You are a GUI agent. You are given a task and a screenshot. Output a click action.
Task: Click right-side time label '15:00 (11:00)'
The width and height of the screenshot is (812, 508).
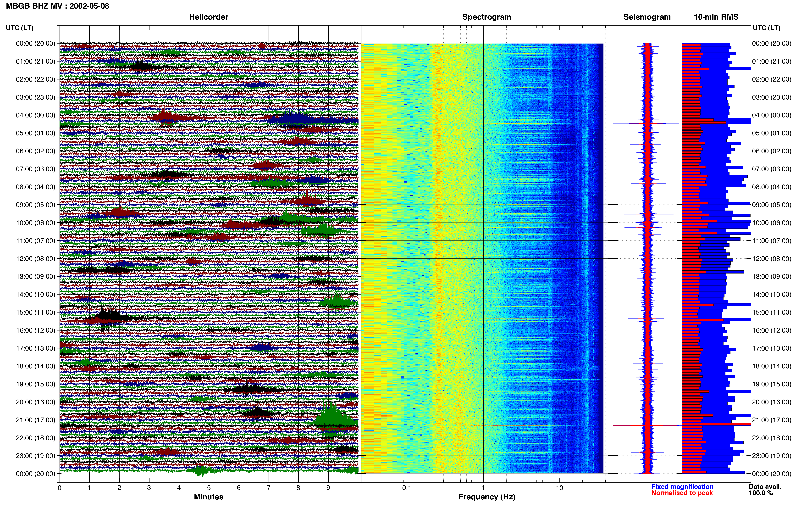point(771,313)
